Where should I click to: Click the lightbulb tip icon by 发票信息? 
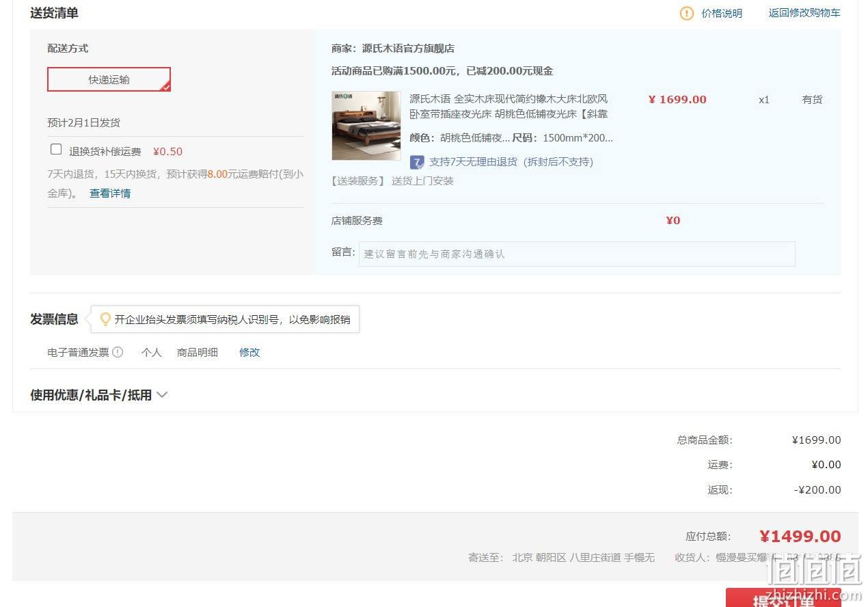click(x=105, y=319)
